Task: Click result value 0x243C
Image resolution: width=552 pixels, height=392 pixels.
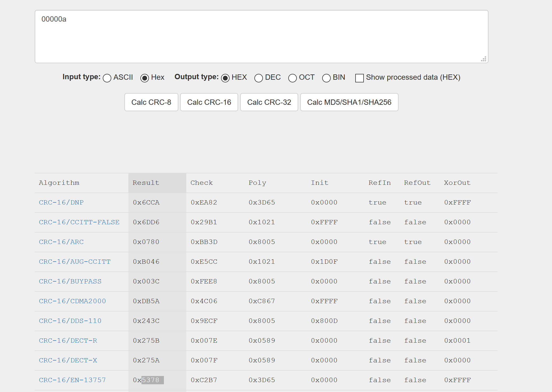Action: (x=146, y=321)
